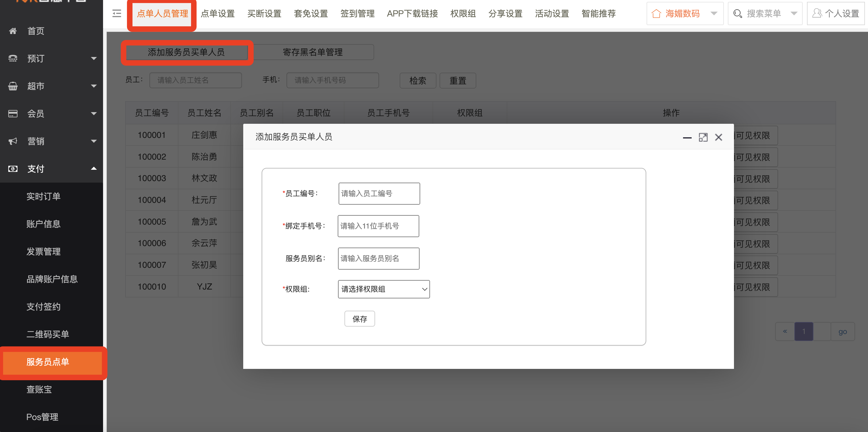Click the home icon beside 首页

(x=13, y=31)
